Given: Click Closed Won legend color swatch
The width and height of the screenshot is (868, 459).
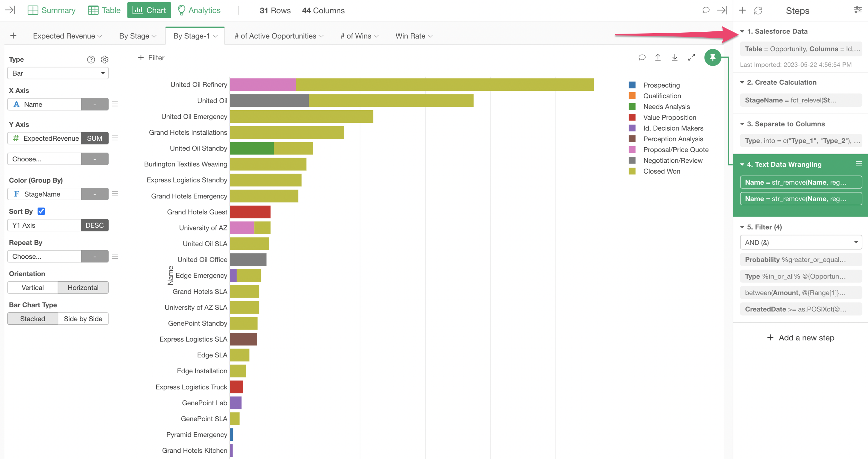Looking at the screenshot, I should click(x=632, y=171).
